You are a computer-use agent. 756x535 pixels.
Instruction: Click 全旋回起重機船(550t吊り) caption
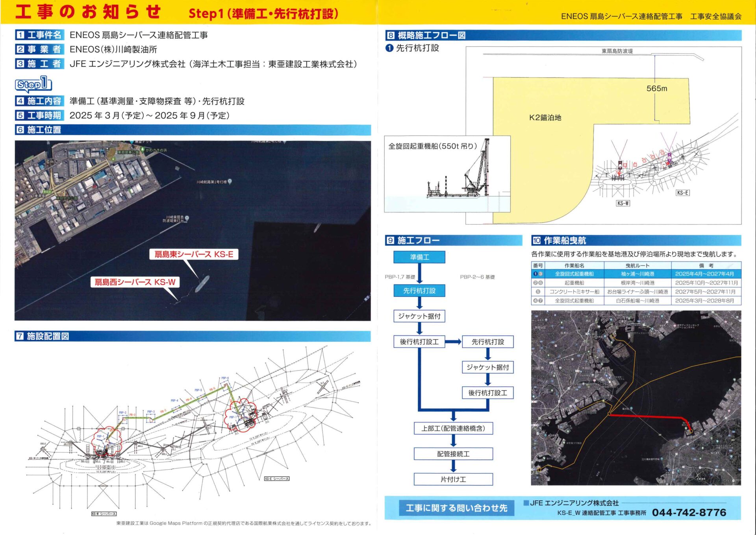(x=433, y=146)
